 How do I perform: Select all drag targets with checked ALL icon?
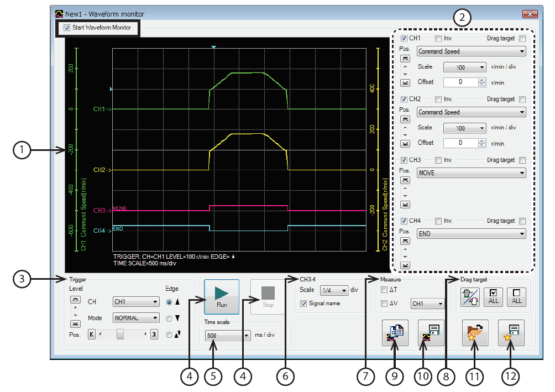[494, 297]
